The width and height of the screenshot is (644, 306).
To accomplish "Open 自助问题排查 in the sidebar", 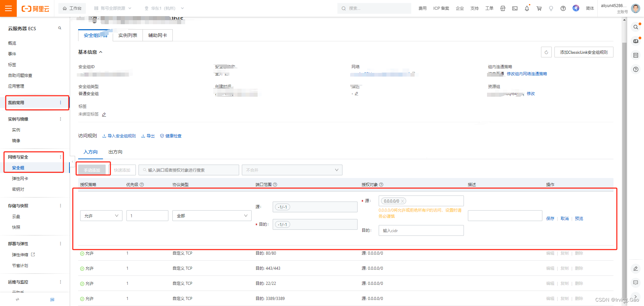I will click(20, 75).
